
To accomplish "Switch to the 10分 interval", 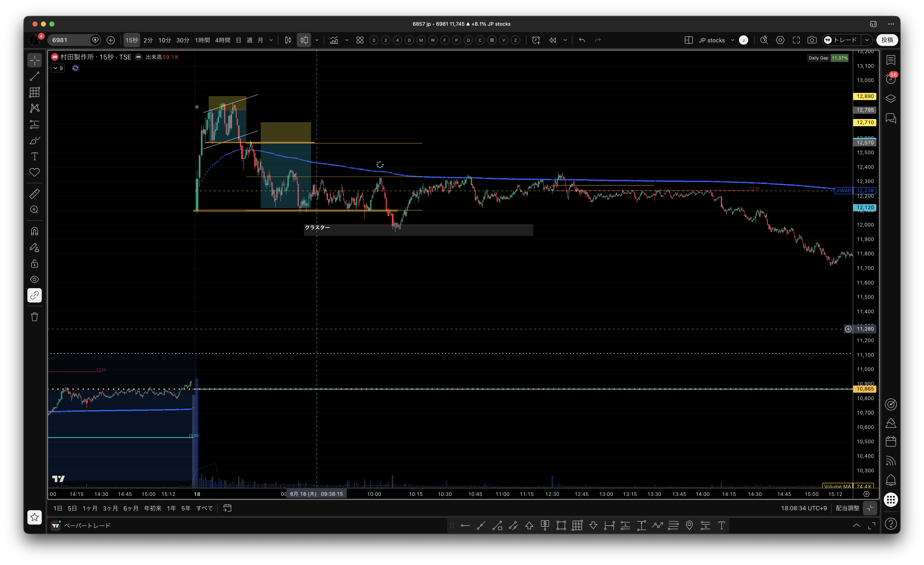I will pyautogui.click(x=165, y=40).
